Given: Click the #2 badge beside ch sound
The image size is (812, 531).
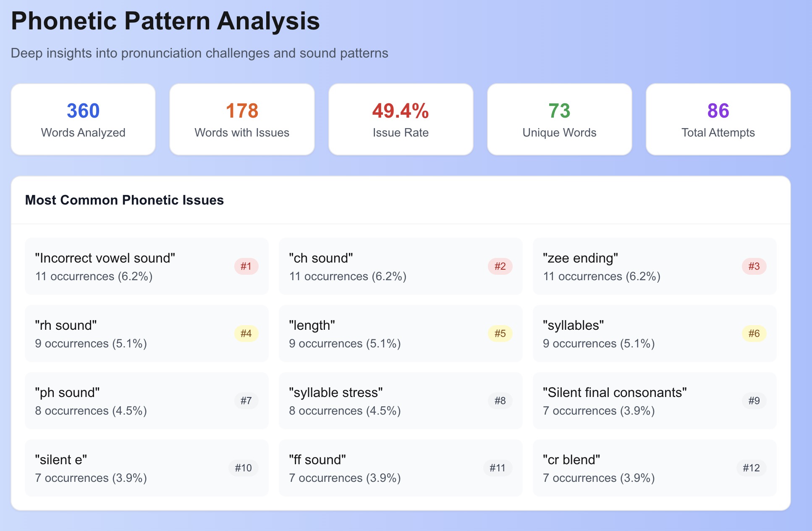Looking at the screenshot, I should click(500, 266).
